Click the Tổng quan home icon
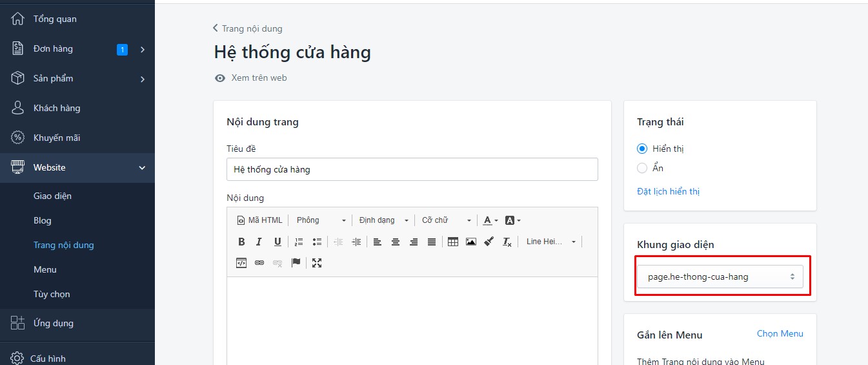 [x=18, y=19]
